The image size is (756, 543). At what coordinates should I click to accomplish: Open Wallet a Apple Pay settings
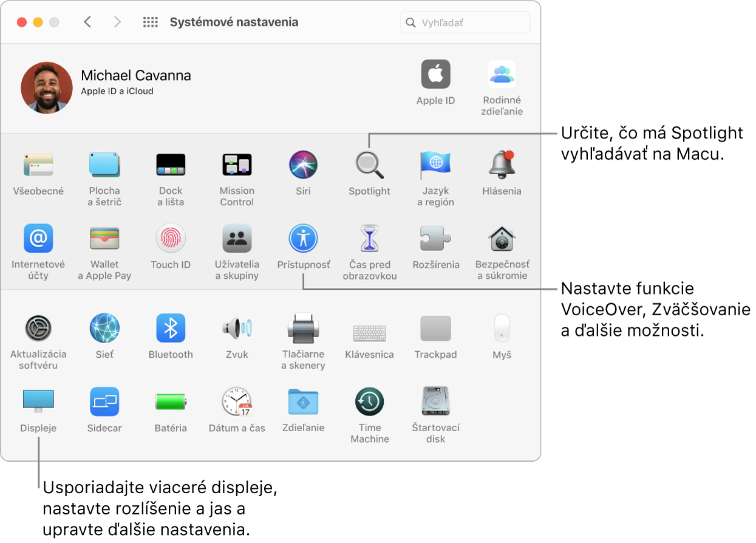click(104, 238)
